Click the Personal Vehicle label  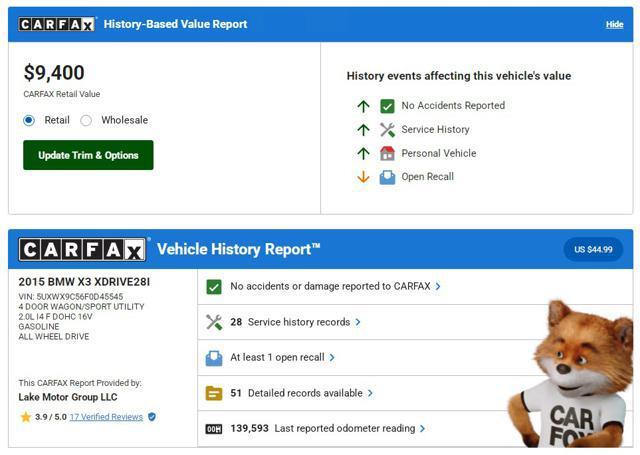(x=439, y=153)
